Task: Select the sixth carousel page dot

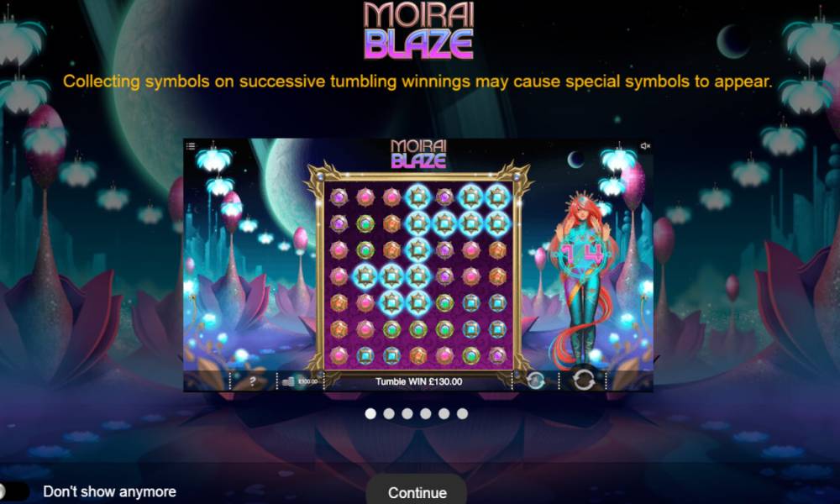Action: tap(462, 413)
